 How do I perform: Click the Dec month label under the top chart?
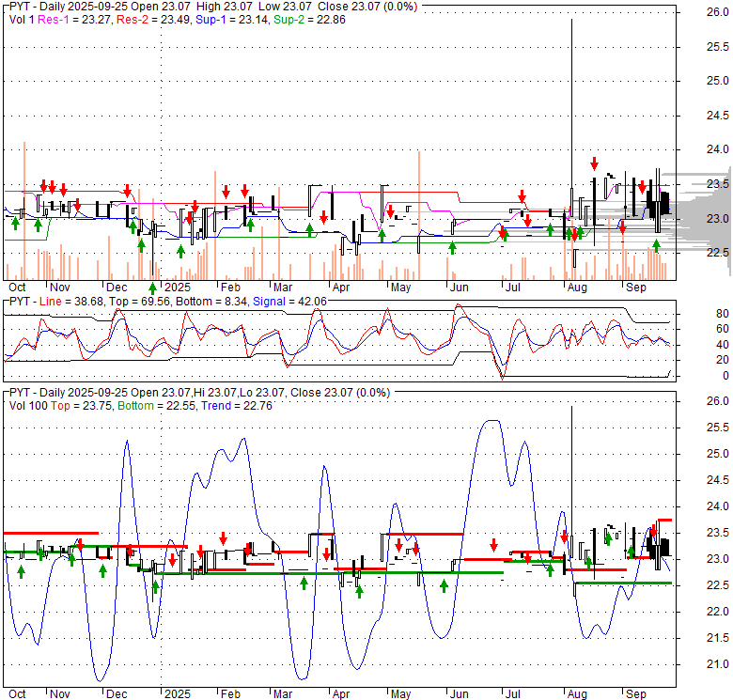(117, 288)
